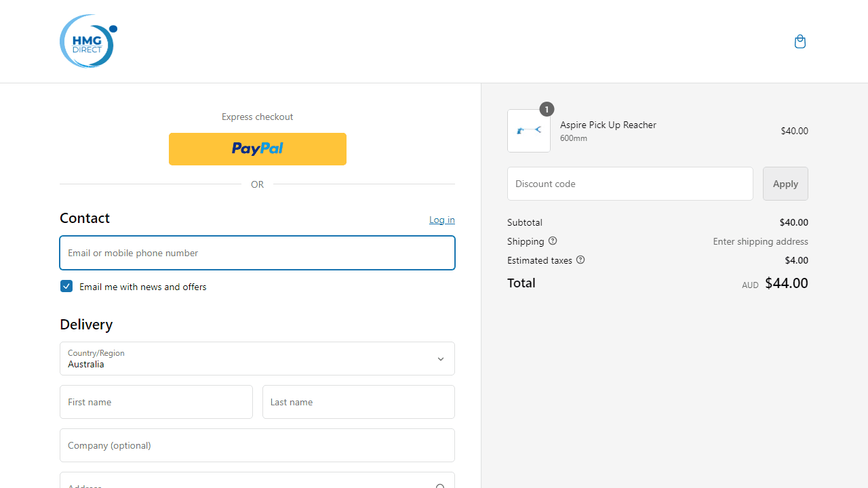Click the Delivery heading
The width and height of the screenshot is (868, 488).
[86, 324]
